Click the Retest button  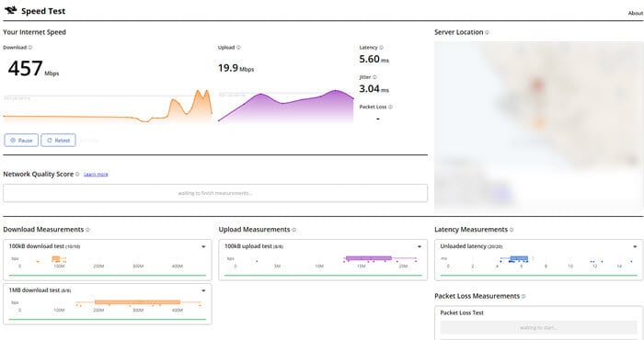pos(58,141)
